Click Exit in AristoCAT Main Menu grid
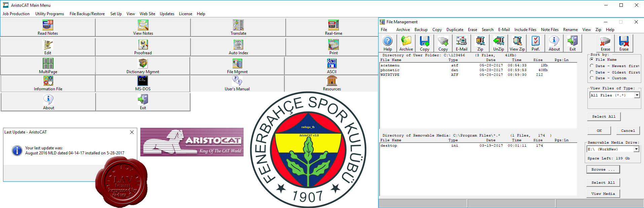The width and height of the screenshot is (644, 208). pyautogui.click(x=143, y=102)
